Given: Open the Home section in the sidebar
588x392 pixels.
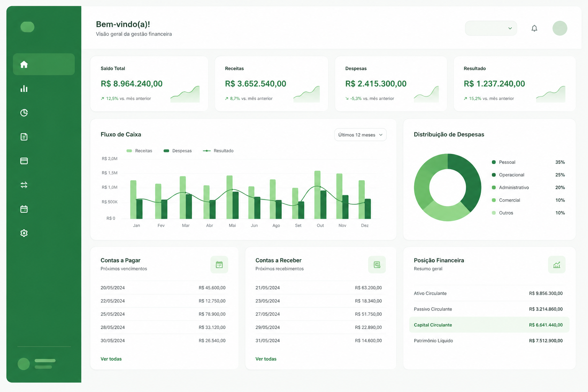Looking at the screenshot, I should pyautogui.click(x=44, y=64).
